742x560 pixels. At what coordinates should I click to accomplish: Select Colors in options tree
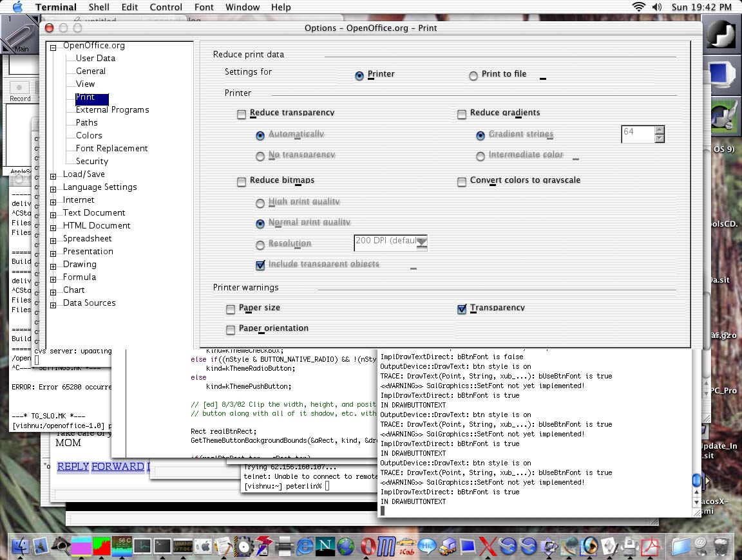[89, 135]
